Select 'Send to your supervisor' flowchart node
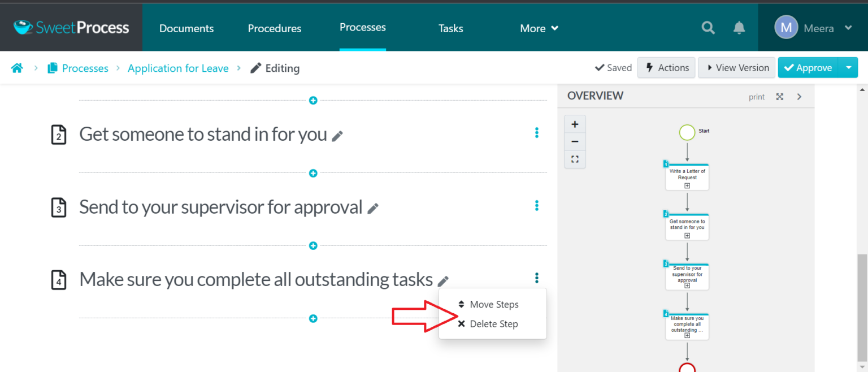Viewport: 868px width, 372px height. 687,276
